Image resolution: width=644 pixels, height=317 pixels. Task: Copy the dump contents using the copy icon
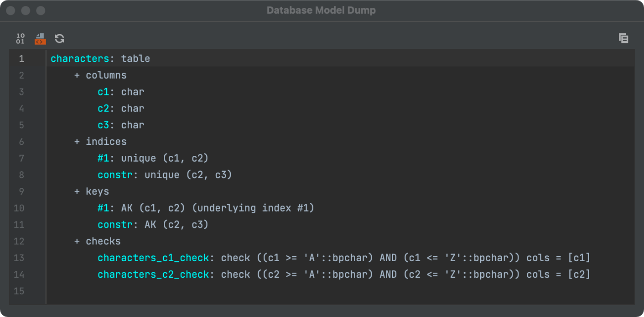click(623, 39)
